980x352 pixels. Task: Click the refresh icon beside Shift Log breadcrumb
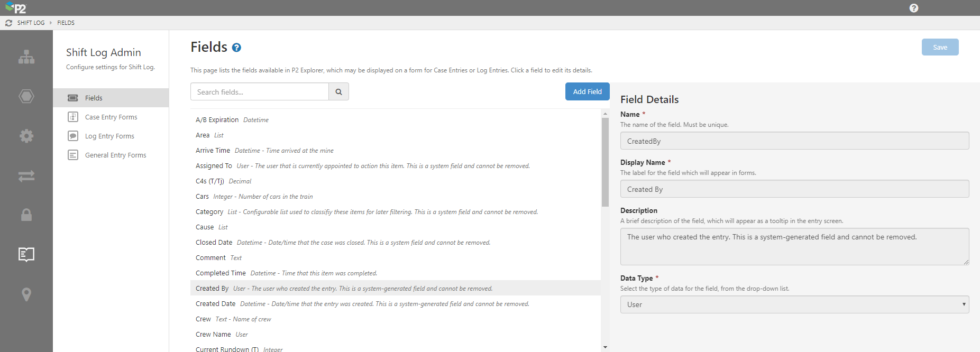click(x=8, y=23)
